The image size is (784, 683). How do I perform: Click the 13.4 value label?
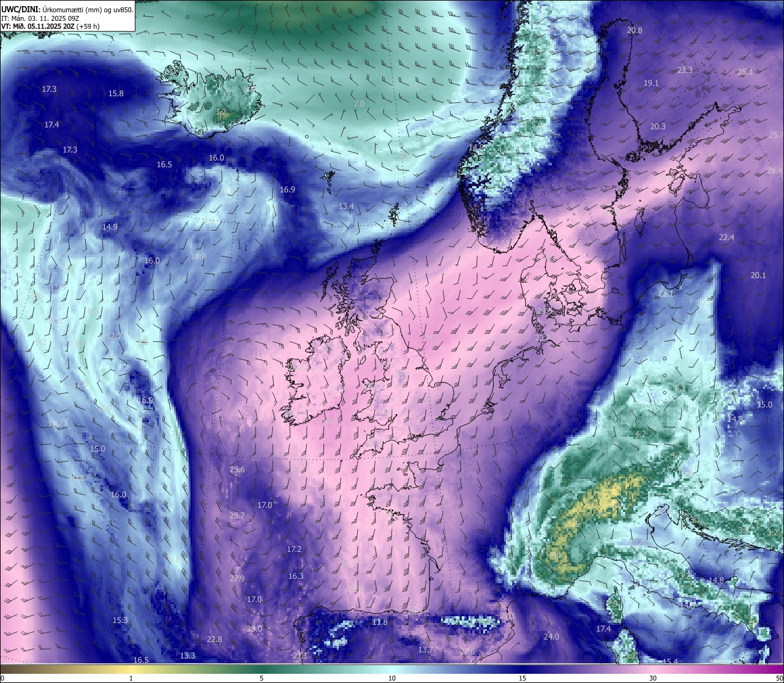[346, 206]
